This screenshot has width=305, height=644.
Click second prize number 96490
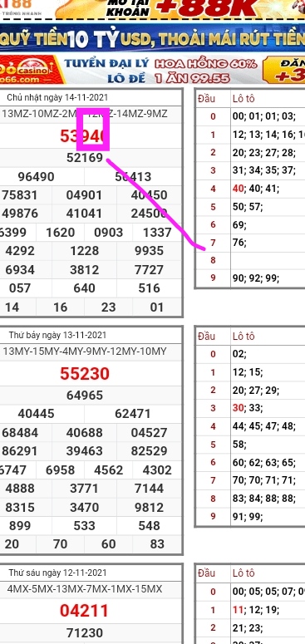click(x=36, y=177)
